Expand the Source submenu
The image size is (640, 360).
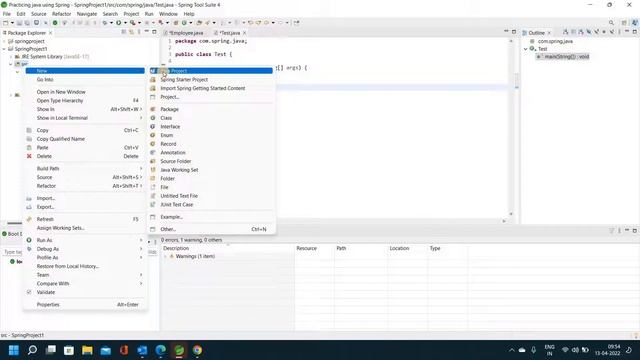[x=85, y=177]
